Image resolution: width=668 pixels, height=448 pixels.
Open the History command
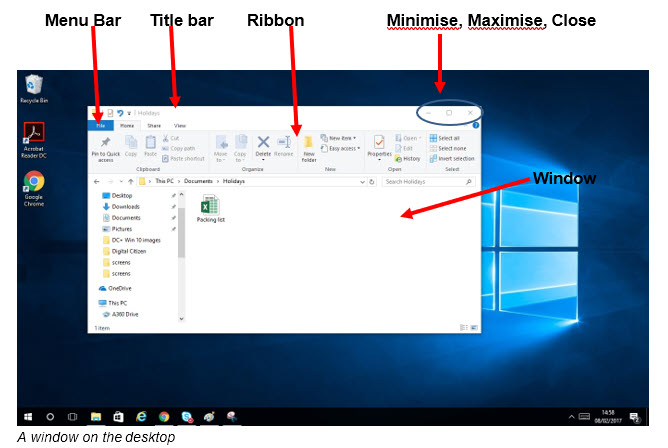(x=408, y=158)
